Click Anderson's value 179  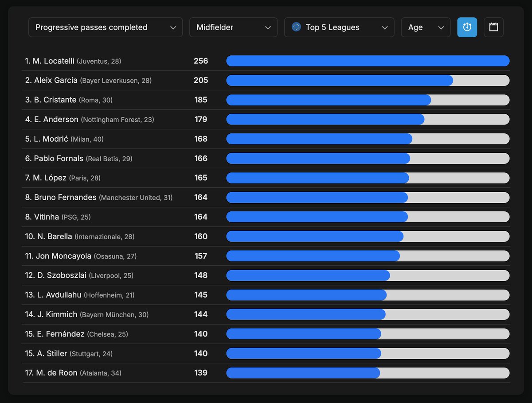click(201, 120)
